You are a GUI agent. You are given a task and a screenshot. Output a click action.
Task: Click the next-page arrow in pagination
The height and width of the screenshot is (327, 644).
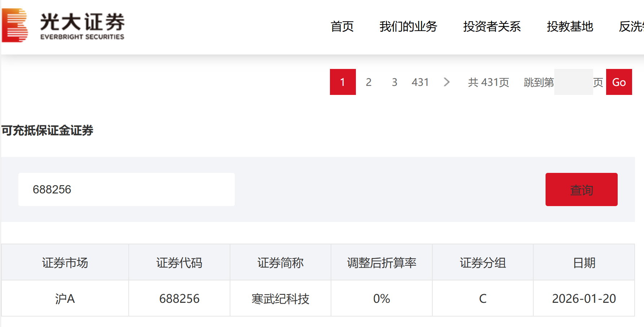tap(447, 82)
